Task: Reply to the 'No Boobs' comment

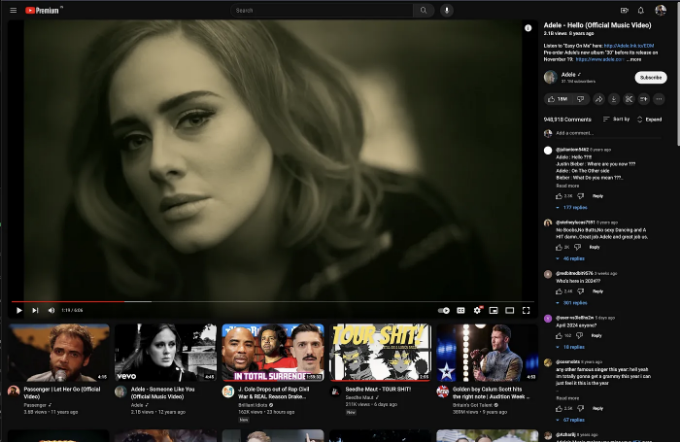Action: tap(594, 247)
